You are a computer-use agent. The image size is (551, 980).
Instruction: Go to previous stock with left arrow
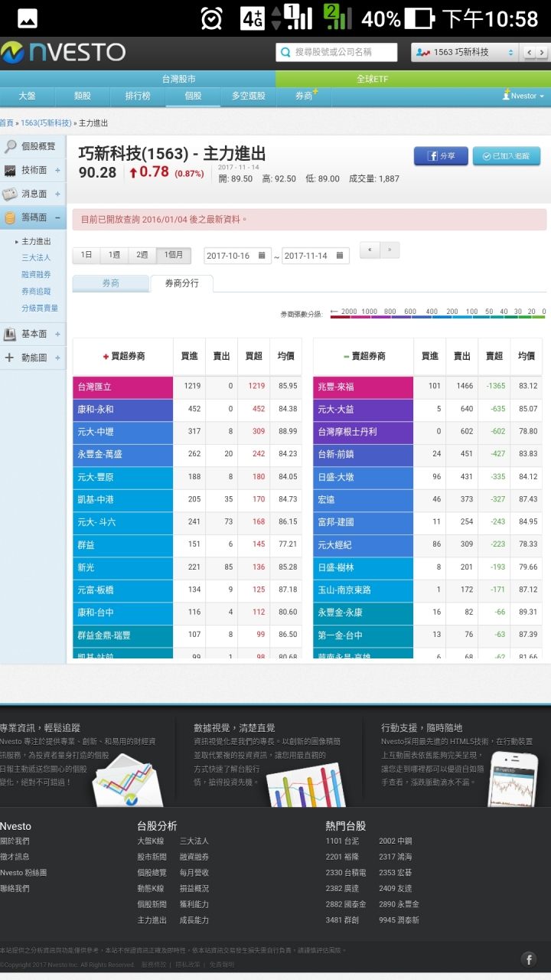point(529,52)
